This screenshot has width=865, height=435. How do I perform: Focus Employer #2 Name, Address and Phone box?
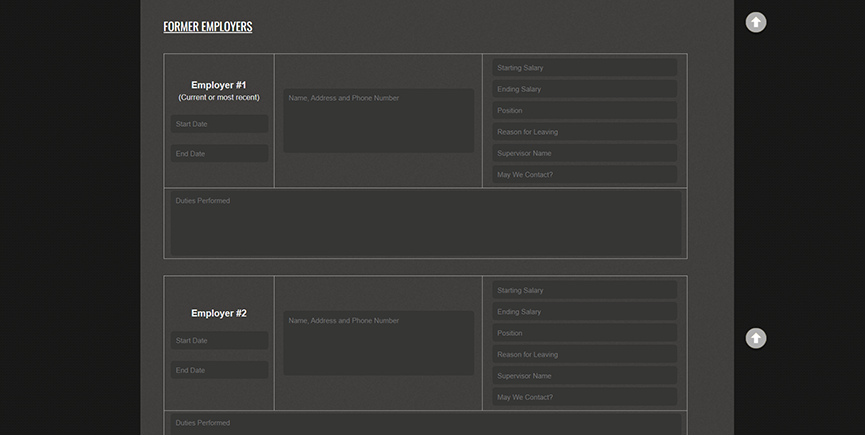click(378, 343)
